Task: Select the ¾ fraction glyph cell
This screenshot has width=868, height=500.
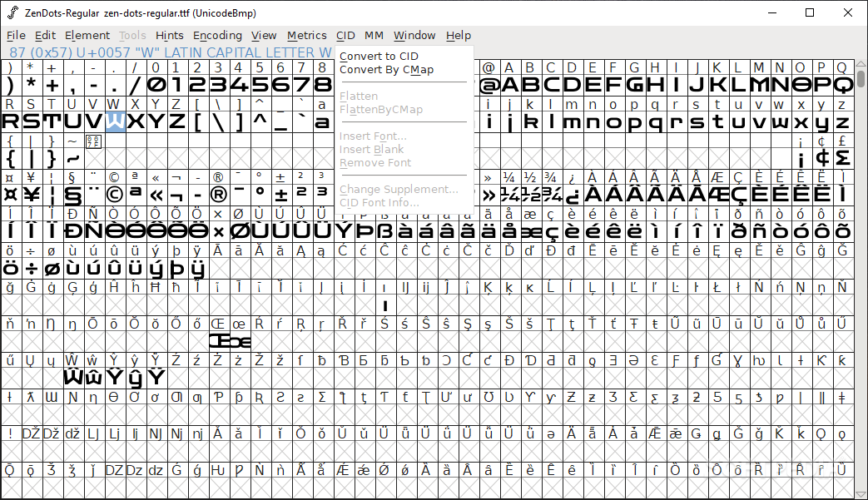Action: point(552,195)
